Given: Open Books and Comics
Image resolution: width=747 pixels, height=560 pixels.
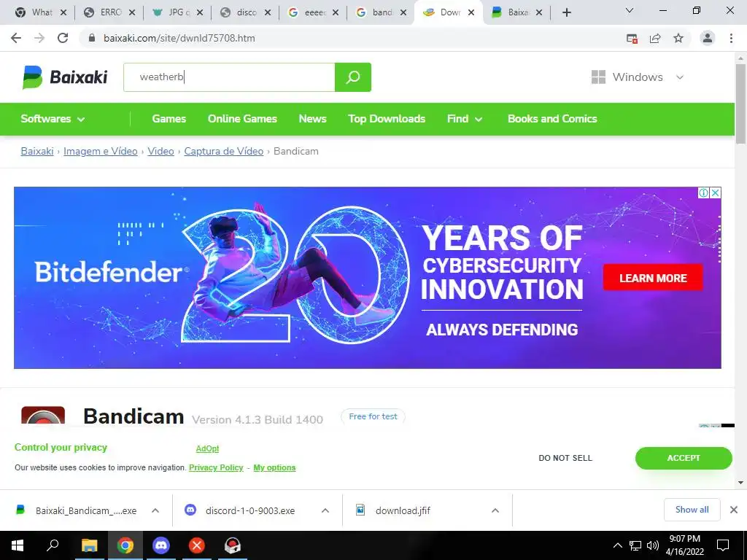Looking at the screenshot, I should click(x=553, y=119).
